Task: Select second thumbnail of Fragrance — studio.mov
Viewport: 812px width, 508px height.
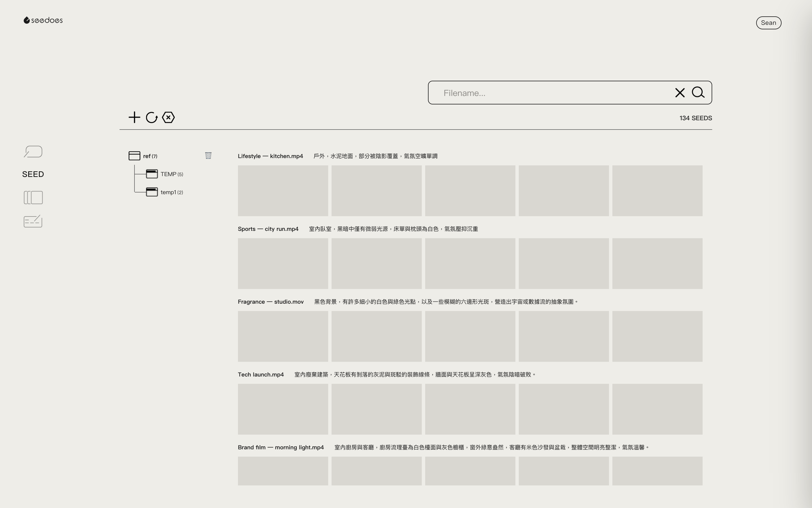Action: point(376,336)
